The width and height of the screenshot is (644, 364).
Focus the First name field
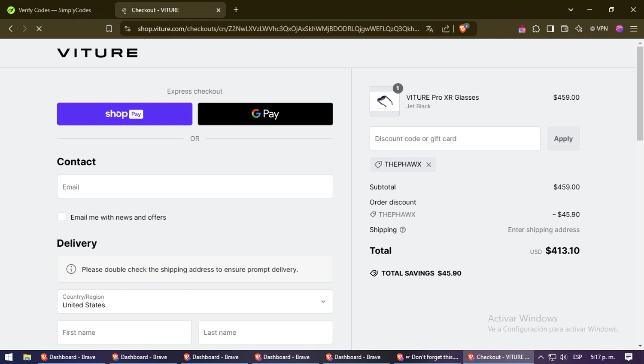(x=124, y=332)
